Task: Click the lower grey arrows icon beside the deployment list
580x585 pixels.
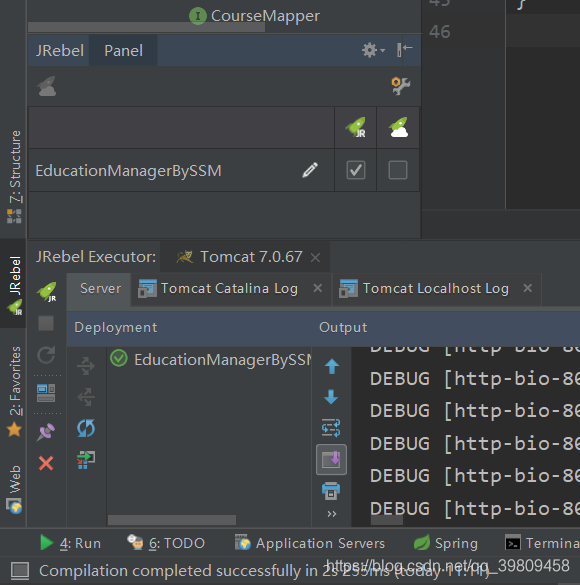Action: click(x=86, y=397)
